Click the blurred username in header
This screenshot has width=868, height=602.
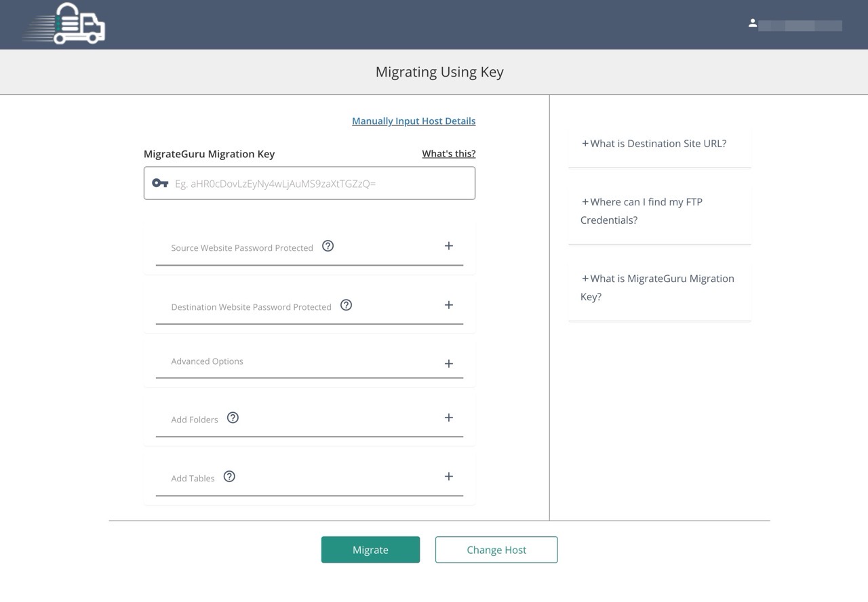coord(800,26)
